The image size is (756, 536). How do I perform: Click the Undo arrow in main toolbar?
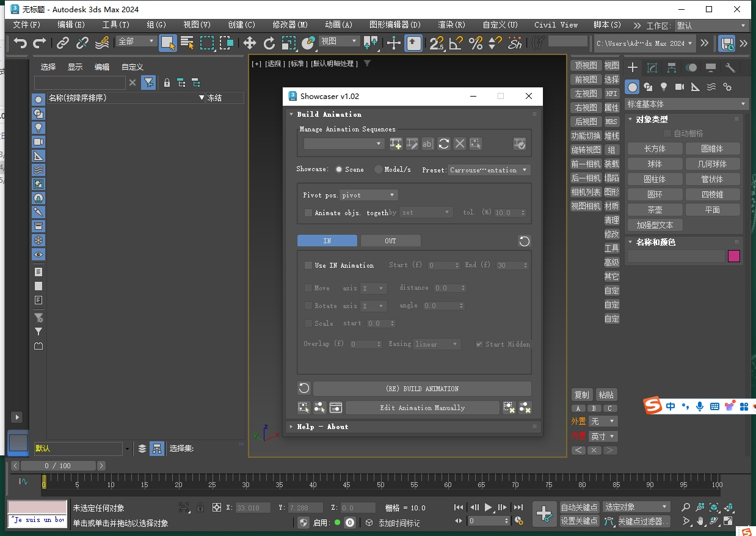coord(21,43)
